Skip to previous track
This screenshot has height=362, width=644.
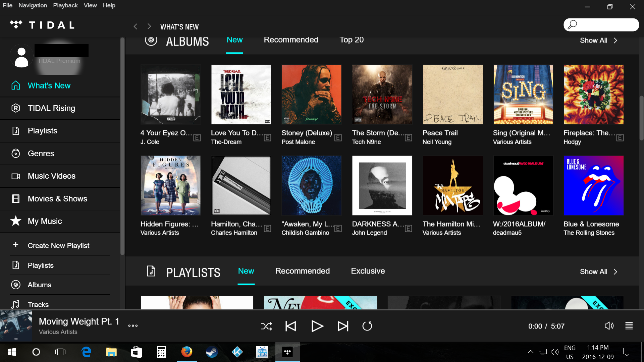290,326
